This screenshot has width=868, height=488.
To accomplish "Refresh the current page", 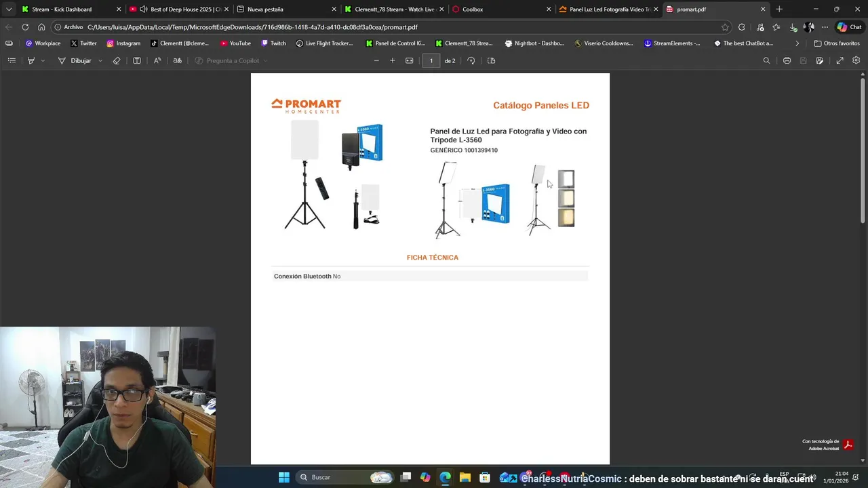I will [25, 27].
